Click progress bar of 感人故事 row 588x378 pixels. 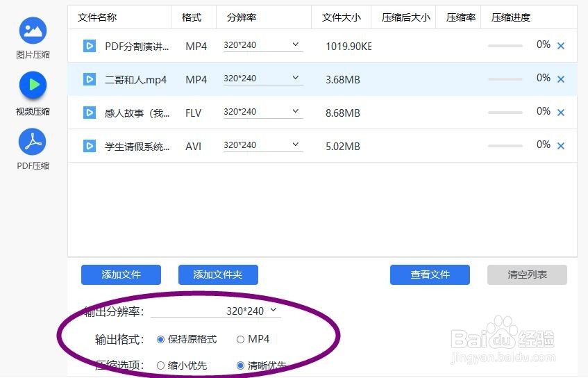[505, 113]
